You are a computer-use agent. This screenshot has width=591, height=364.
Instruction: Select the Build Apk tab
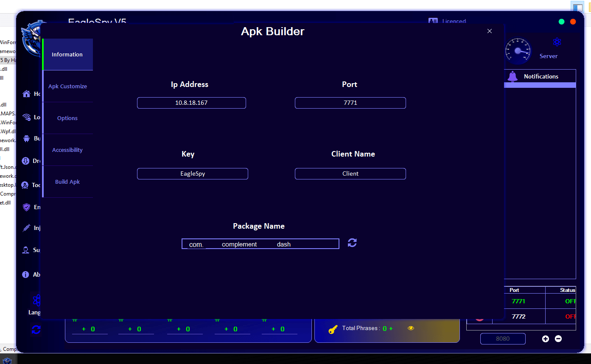point(67,182)
